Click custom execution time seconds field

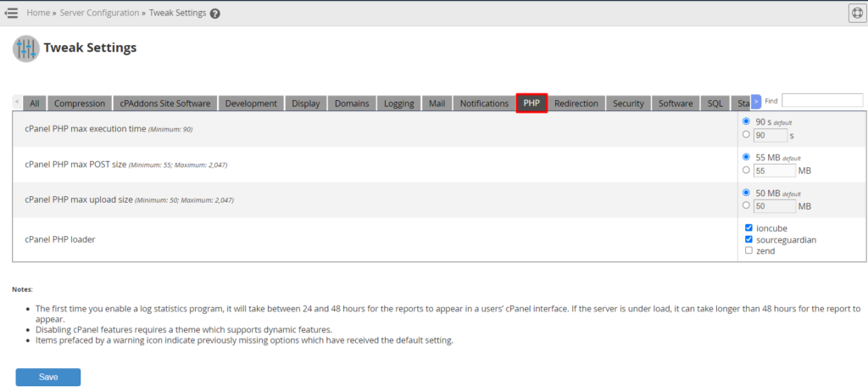pyautogui.click(x=771, y=135)
